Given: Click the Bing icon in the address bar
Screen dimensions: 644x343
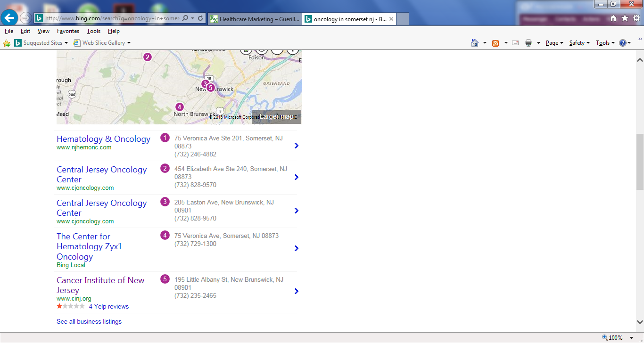Looking at the screenshot, I should [x=39, y=18].
